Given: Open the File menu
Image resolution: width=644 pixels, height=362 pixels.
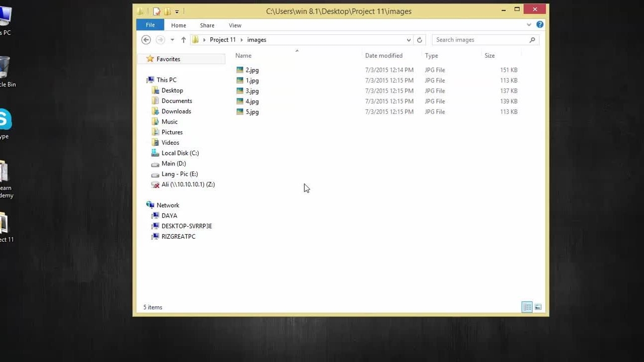Looking at the screenshot, I should point(150,25).
